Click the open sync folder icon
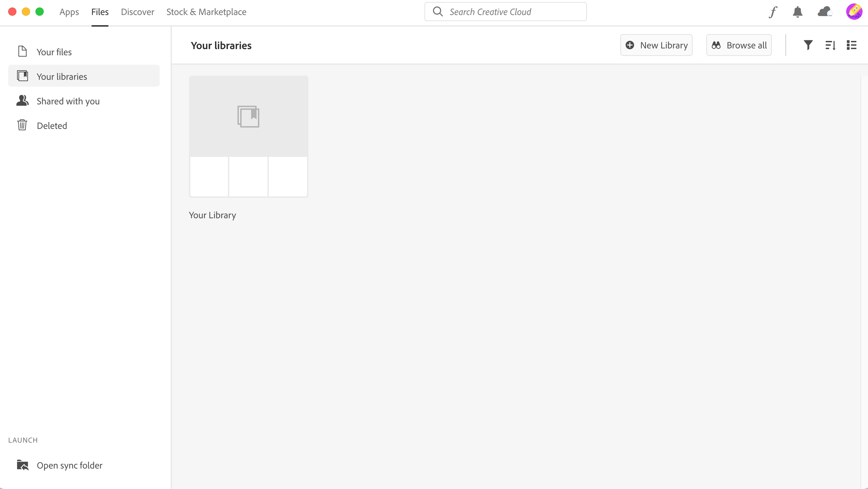Screen dimensions: 868x489 [x=23, y=465]
